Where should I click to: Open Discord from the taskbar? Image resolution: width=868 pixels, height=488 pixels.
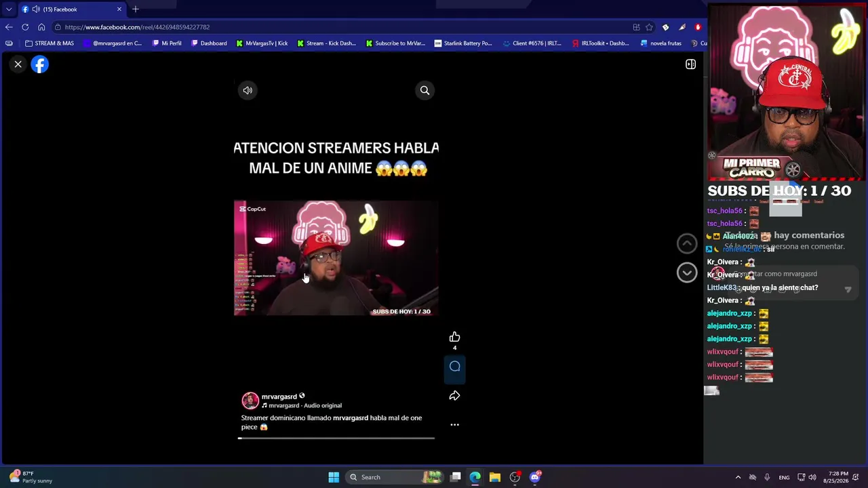[x=535, y=477]
